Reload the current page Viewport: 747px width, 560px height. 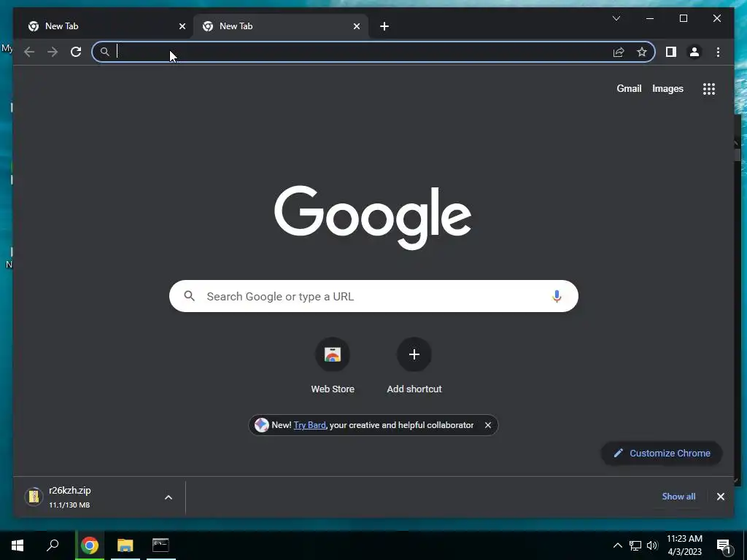(x=76, y=52)
